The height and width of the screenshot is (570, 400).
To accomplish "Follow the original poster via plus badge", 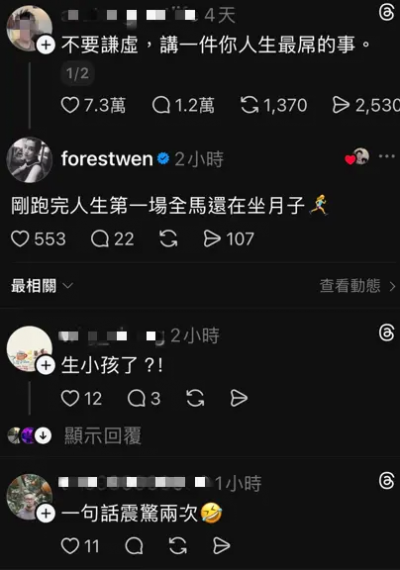I will pyautogui.click(x=46, y=45).
